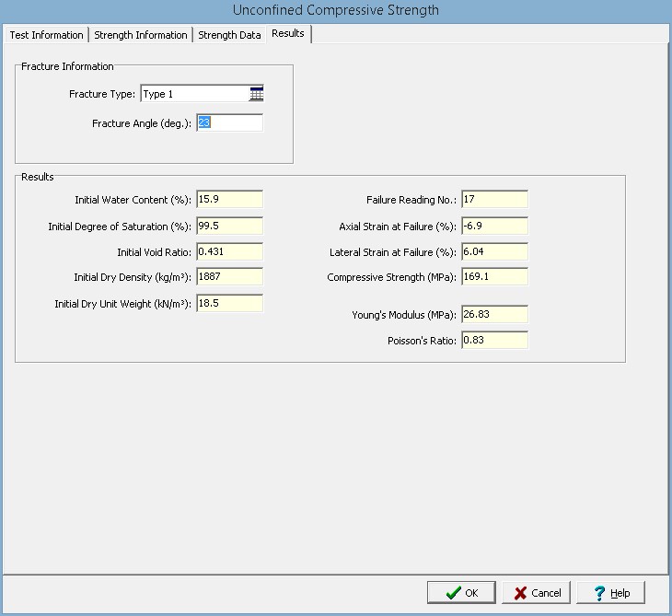The image size is (672, 616).
Task: Click the Initial Dry Unit Weight field
Action: click(x=229, y=304)
